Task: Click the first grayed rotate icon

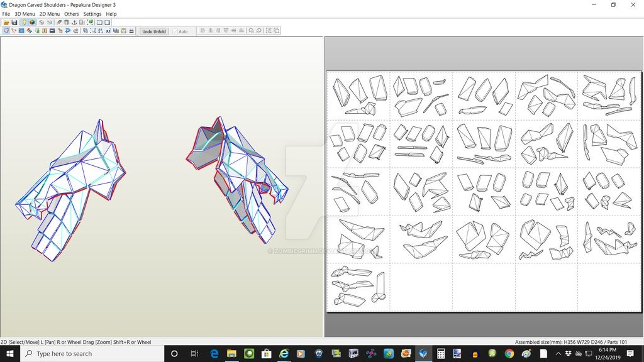Action: (251, 30)
